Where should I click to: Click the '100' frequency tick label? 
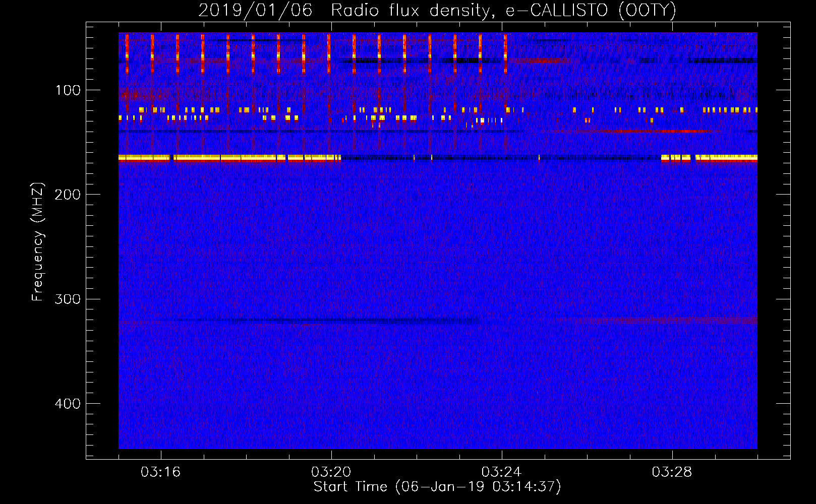68,90
